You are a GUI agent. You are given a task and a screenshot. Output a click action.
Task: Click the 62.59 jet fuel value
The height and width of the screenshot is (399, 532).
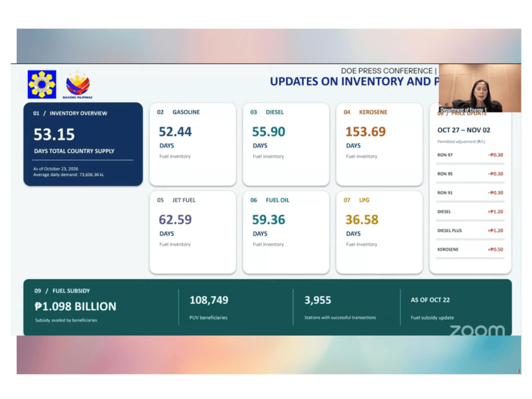(175, 219)
